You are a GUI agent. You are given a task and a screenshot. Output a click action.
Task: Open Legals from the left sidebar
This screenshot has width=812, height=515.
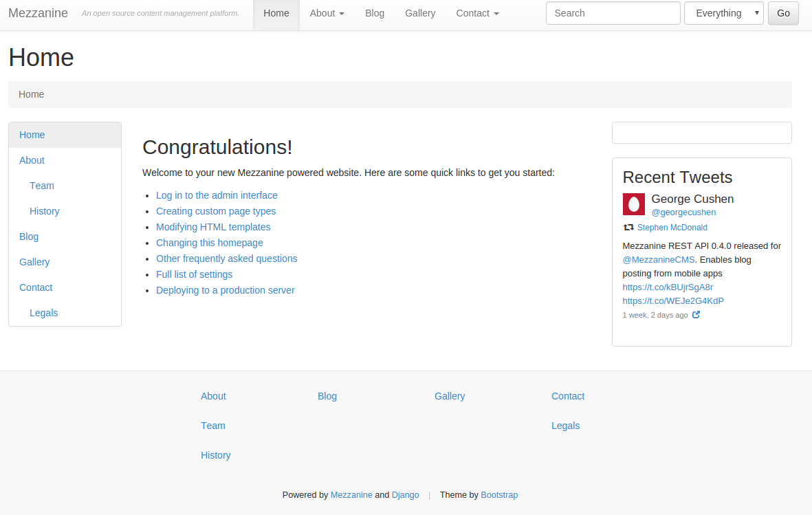click(44, 313)
